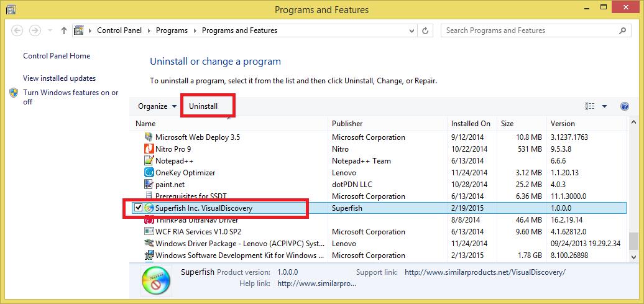
Task: Click the paint.net program icon
Action: point(149,185)
